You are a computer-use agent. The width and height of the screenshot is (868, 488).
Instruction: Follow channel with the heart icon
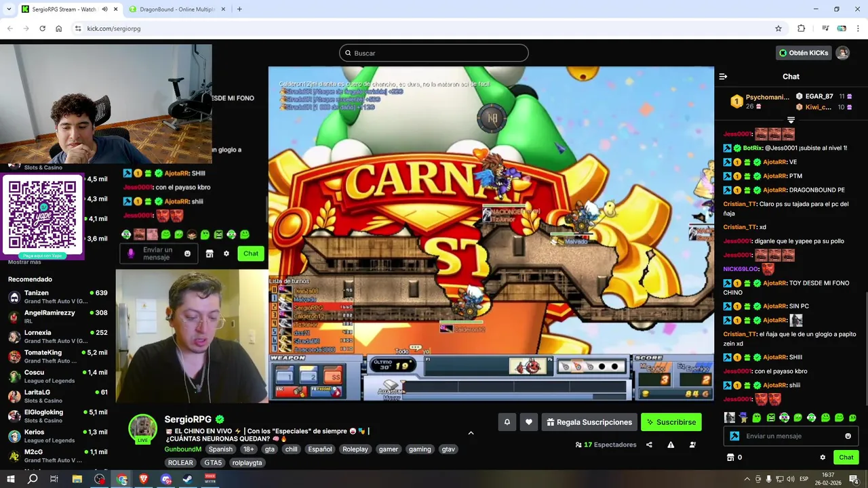(x=529, y=422)
